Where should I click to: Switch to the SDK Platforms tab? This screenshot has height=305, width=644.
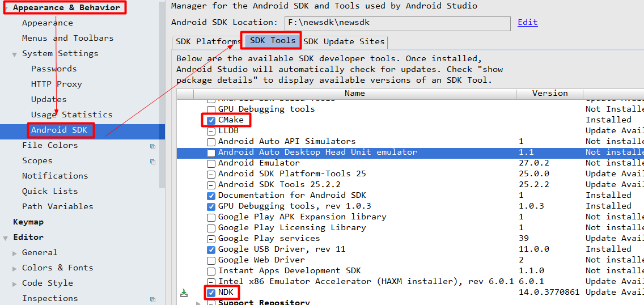[x=208, y=42]
